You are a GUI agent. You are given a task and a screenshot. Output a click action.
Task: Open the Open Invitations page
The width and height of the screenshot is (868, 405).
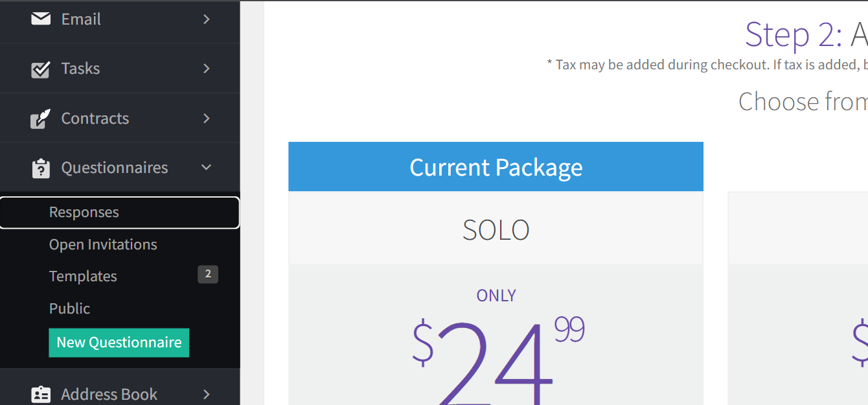pos(103,244)
